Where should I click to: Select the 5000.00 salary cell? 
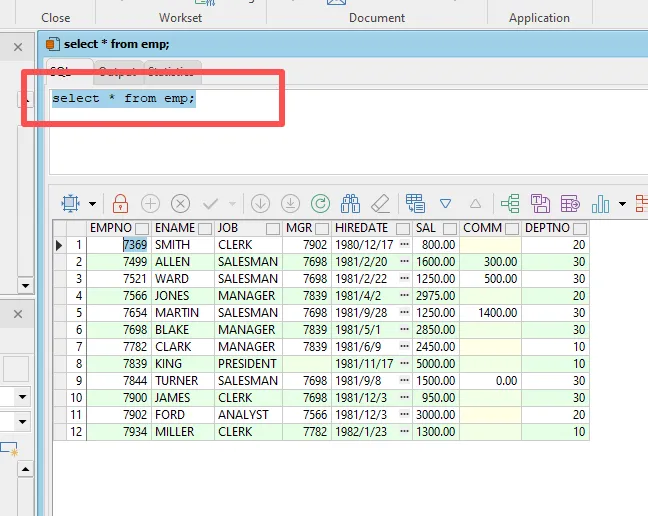click(x=436, y=364)
